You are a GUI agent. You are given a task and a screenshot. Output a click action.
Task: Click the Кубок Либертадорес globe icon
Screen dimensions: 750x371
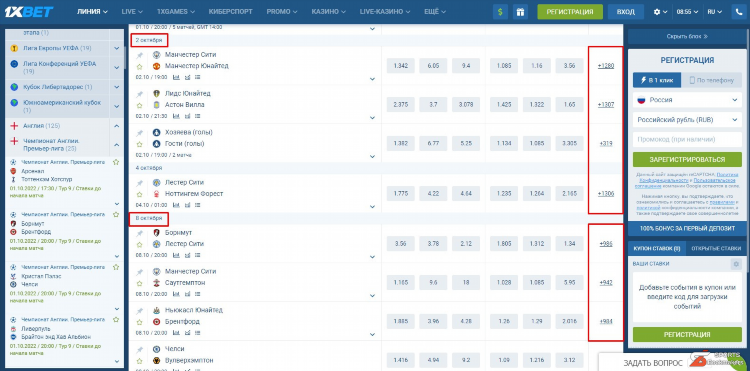pos(14,87)
